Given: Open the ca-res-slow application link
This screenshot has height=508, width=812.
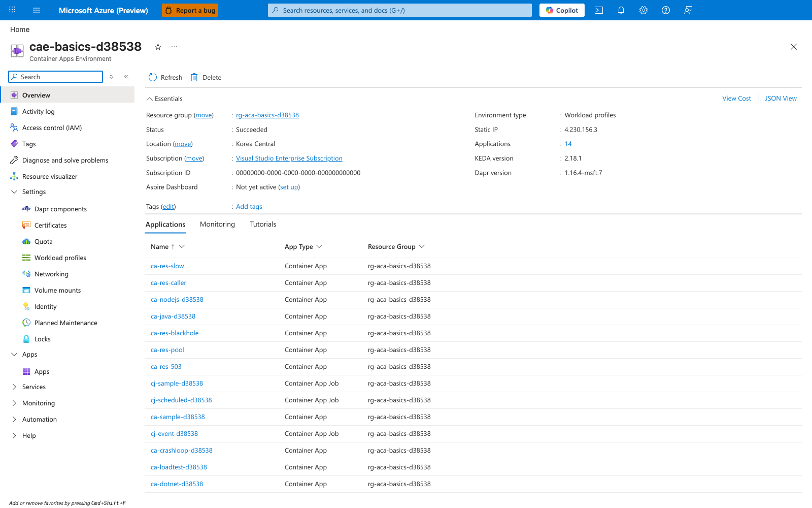Looking at the screenshot, I should (x=167, y=266).
